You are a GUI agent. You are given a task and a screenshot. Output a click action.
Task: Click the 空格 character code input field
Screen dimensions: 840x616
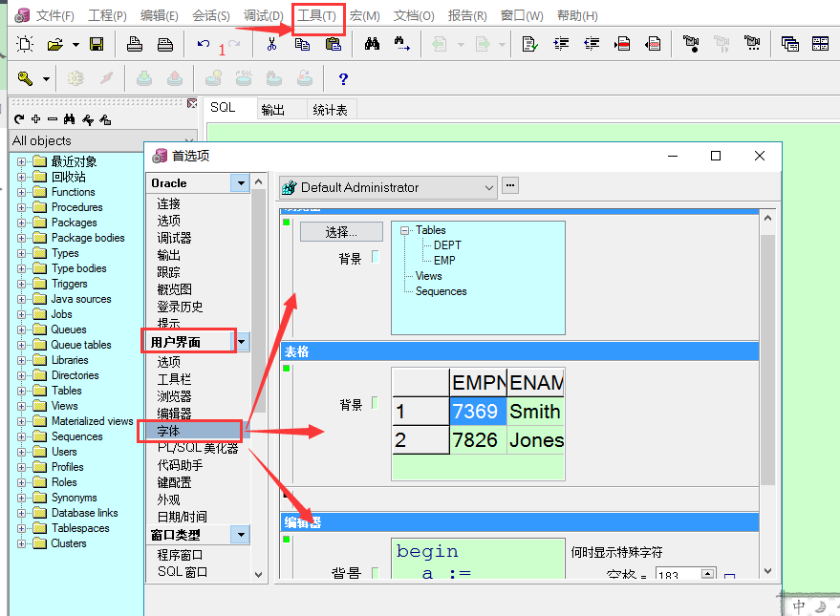point(678,574)
